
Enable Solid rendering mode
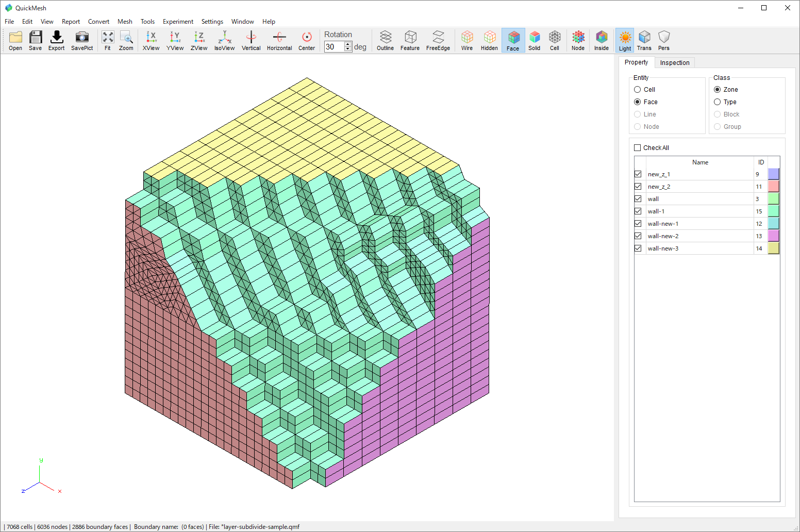[535, 40]
